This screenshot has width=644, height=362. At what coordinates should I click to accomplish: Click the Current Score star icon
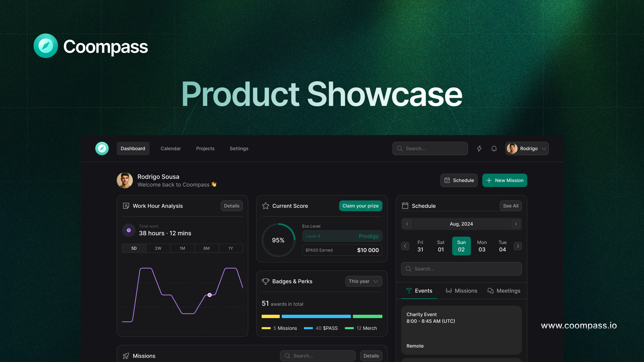tap(266, 206)
